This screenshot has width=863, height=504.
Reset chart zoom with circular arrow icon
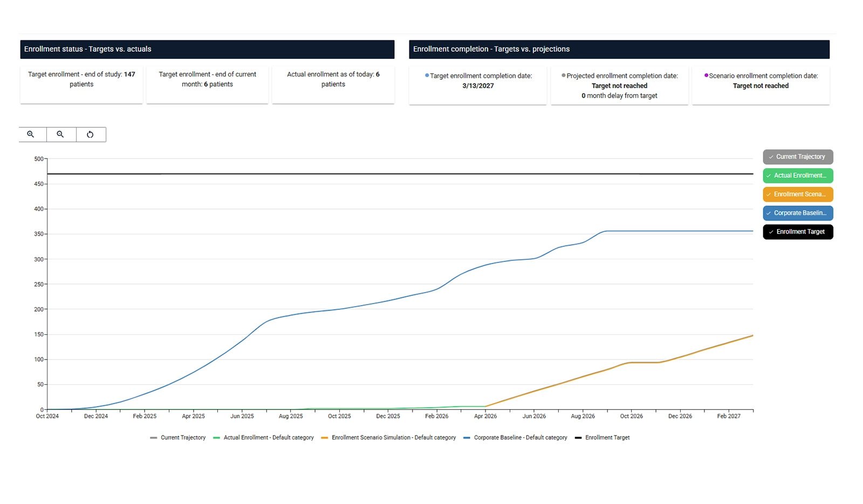[x=90, y=134]
